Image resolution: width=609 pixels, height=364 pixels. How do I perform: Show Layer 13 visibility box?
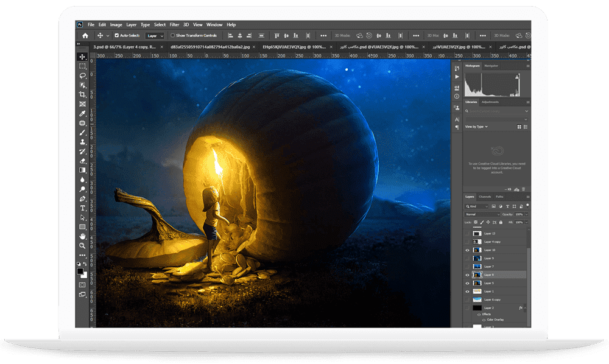coord(468,234)
